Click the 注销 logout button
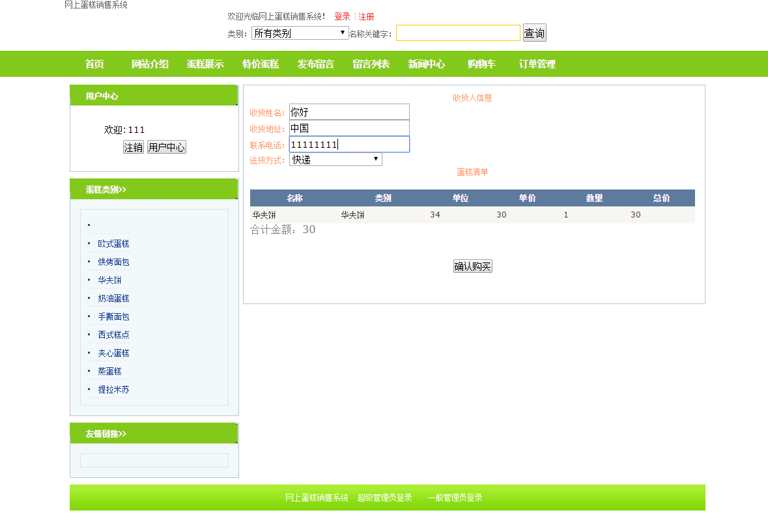 coord(134,147)
